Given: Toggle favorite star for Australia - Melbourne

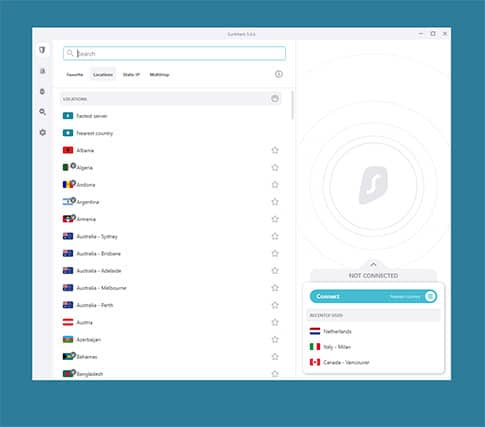Looking at the screenshot, I should pyautogui.click(x=275, y=288).
